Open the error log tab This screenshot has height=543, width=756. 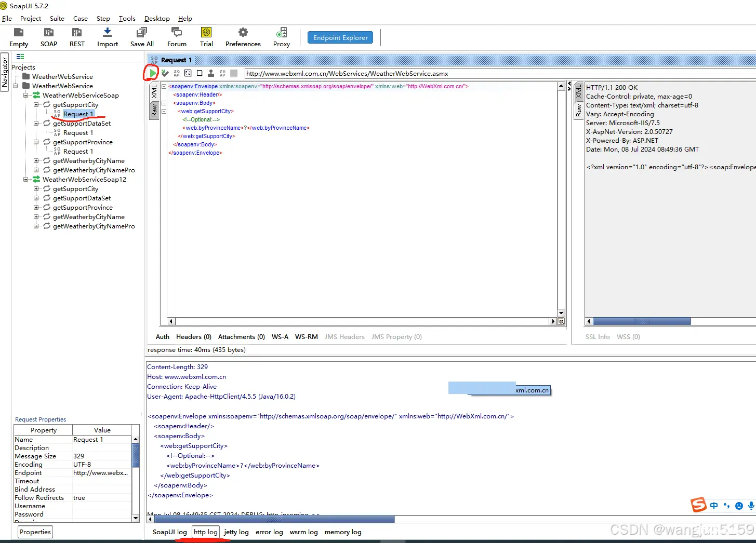pyautogui.click(x=269, y=532)
